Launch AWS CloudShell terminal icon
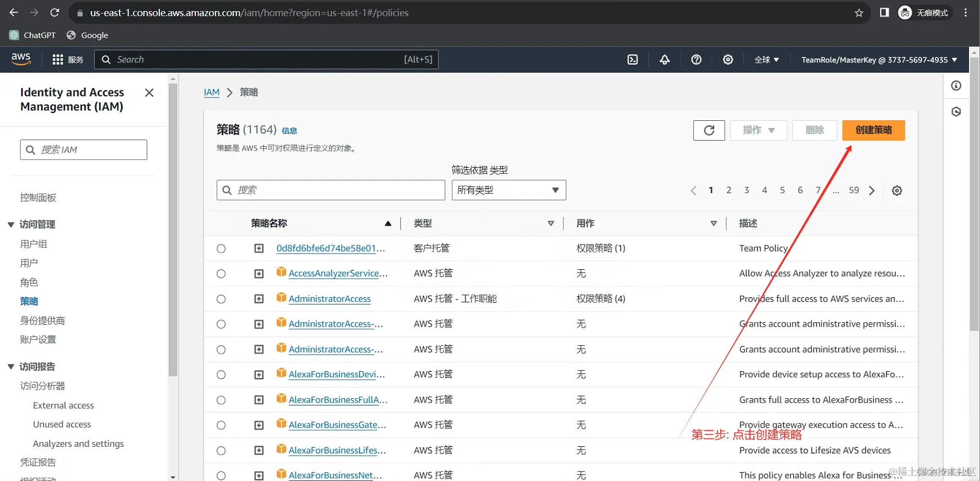The height and width of the screenshot is (481, 980). tap(633, 60)
